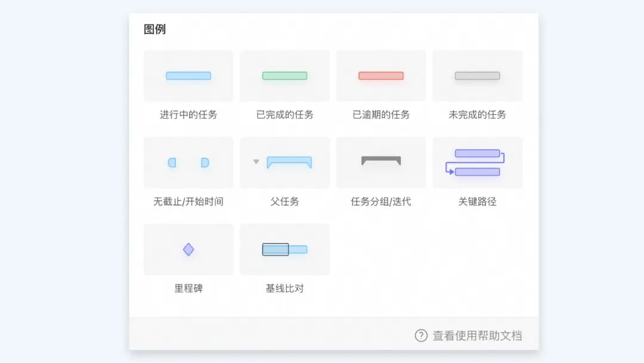Viewport: 644px width, 363px height.
Task: Open the 查看使用帮助文档 link
Action: point(477,336)
